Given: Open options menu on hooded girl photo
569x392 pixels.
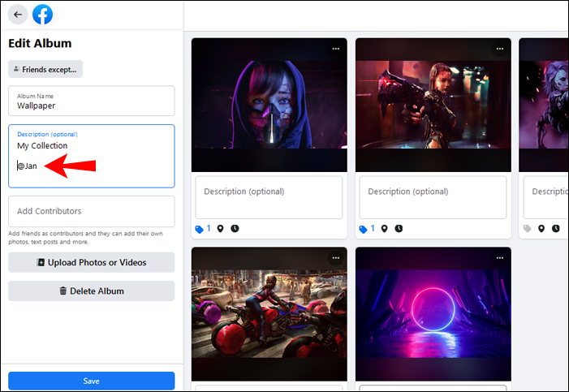Looking at the screenshot, I should (x=336, y=49).
